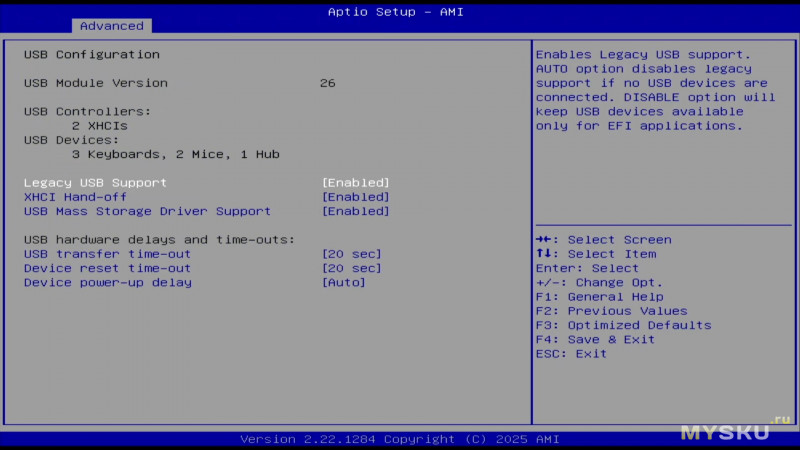Select the Legacy USB Support option
This screenshot has width=800, height=450.
pos(95,183)
